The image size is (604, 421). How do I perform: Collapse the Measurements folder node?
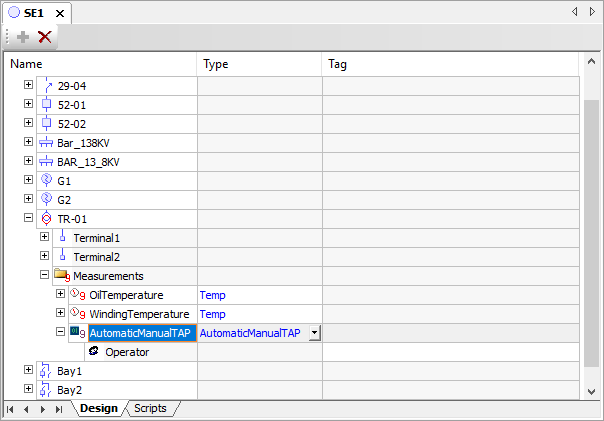[45, 276]
